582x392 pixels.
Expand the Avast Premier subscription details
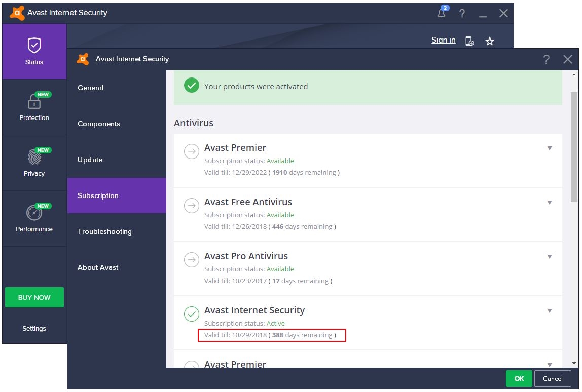[550, 148]
